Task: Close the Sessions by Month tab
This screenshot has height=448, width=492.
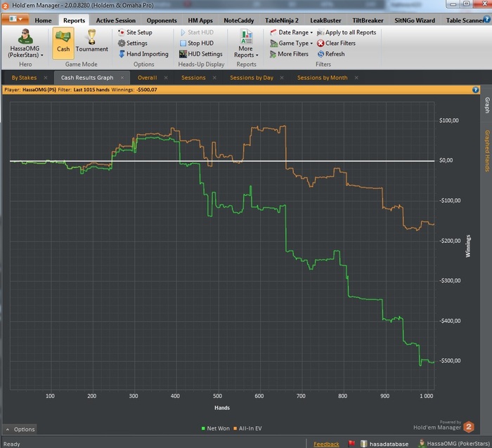Action: [356, 78]
